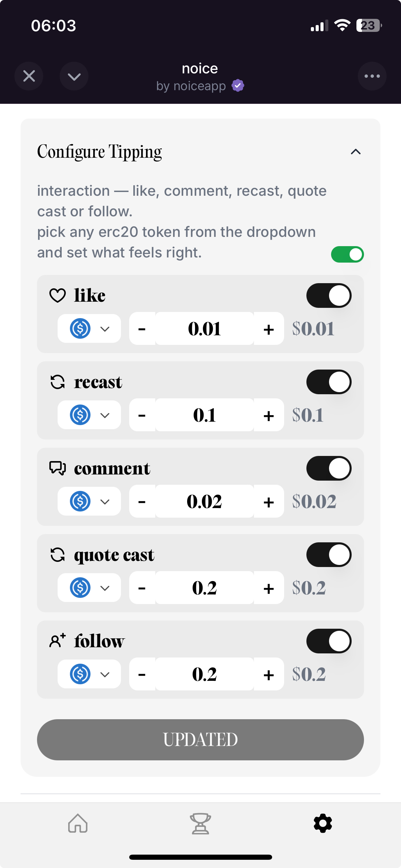Tap the comment bubble icon
Viewport: 401px width, 868px height.
(58, 468)
